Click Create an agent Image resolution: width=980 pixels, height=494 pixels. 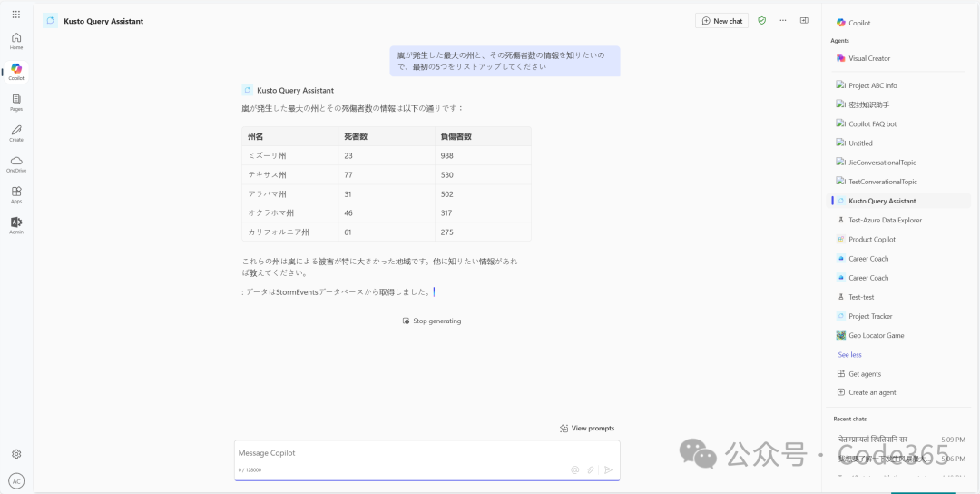(x=867, y=392)
